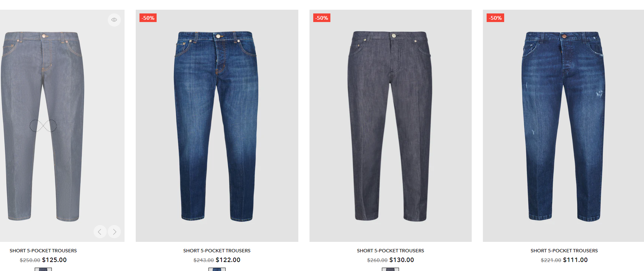The width and height of the screenshot is (644, 271).
Task: Show previous image of grey trousers
Action: [x=100, y=232]
